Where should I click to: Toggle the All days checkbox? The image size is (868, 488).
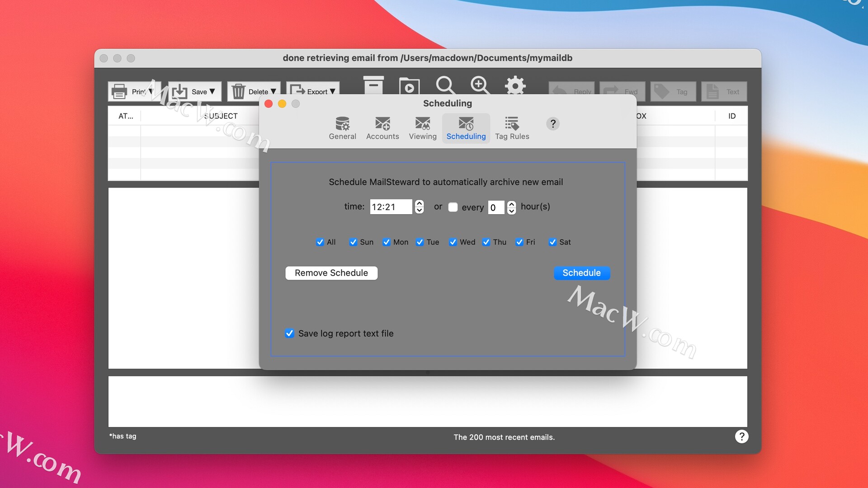(x=320, y=242)
